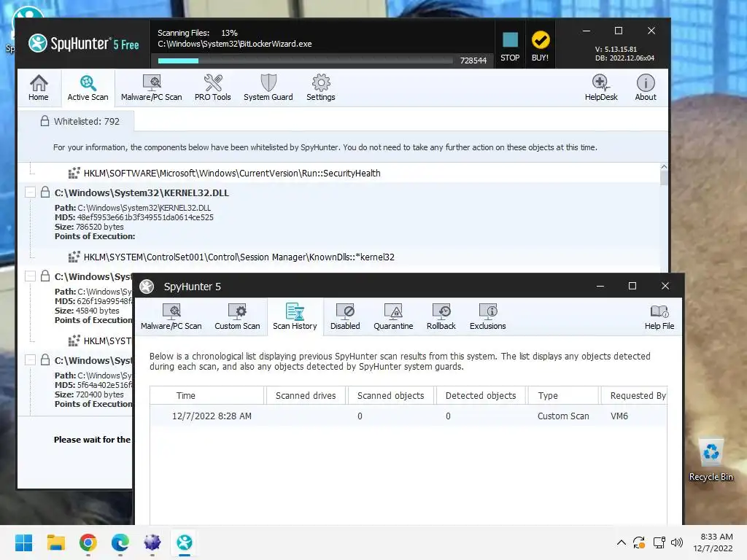Select the KnownDlls::*kernel32 registry entry
The image size is (747, 560).
(x=239, y=257)
